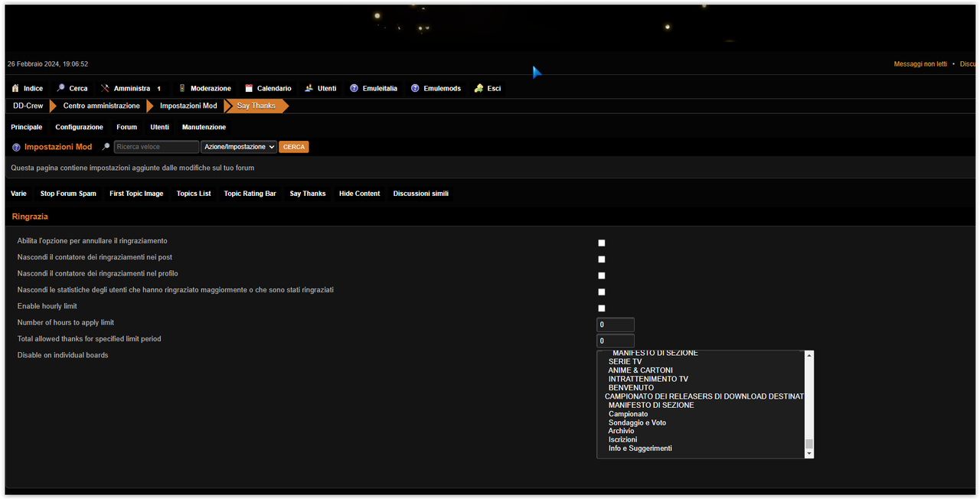Enable the option to cancel a thank (annullare il ringraziamento)
Screen dimensions: 980x499
(602, 243)
